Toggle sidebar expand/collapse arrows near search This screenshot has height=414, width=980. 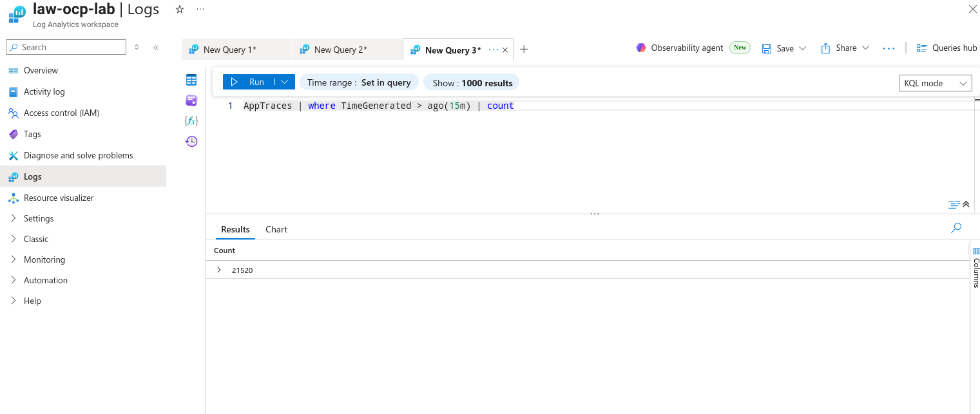(137, 47)
